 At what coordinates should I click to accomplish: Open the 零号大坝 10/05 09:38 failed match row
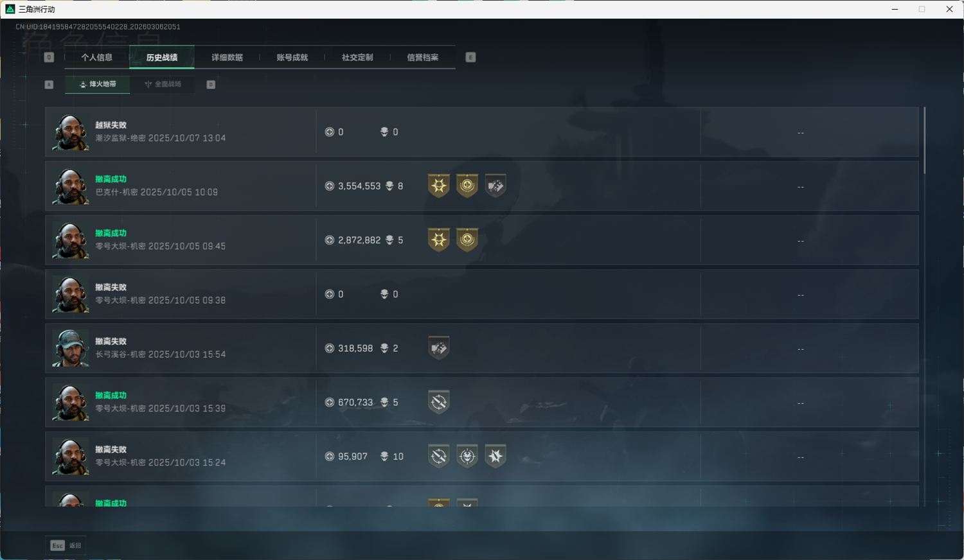click(482, 294)
